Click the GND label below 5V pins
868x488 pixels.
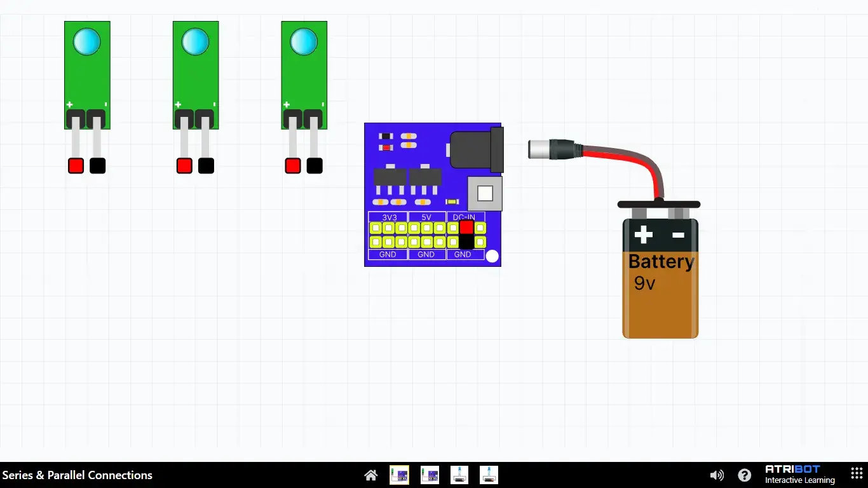click(426, 254)
